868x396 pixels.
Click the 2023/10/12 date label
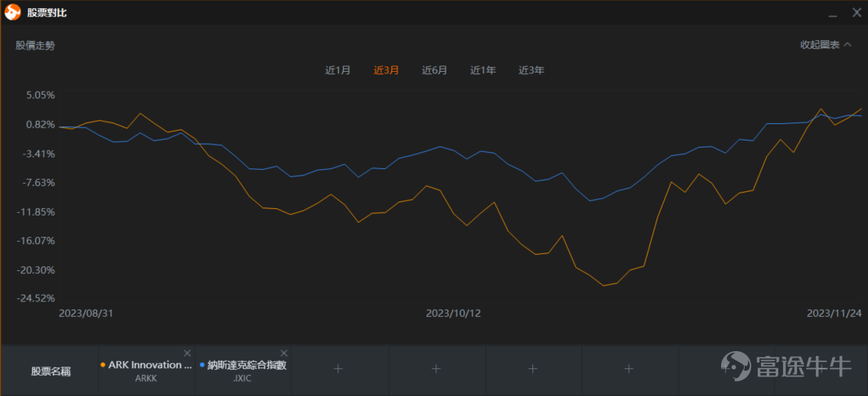pyautogui.click(x=453, y=313)
